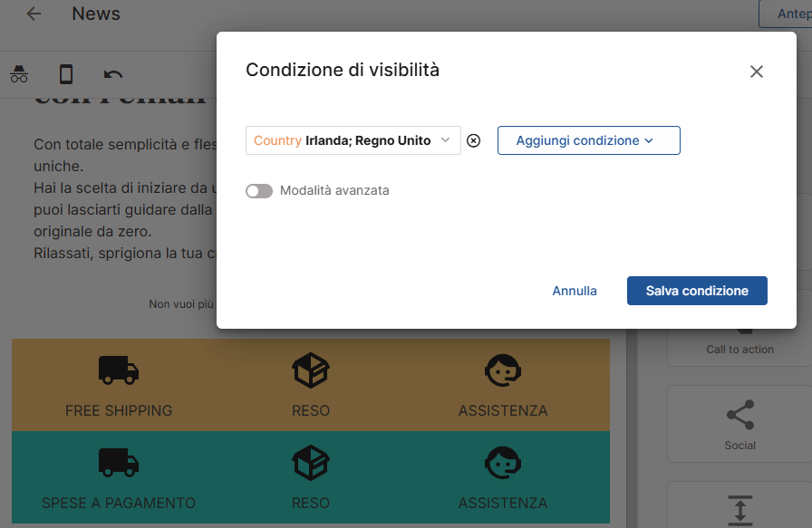Click the Free Shipping truck icon
812x528 pixels.
click(119, 370)
